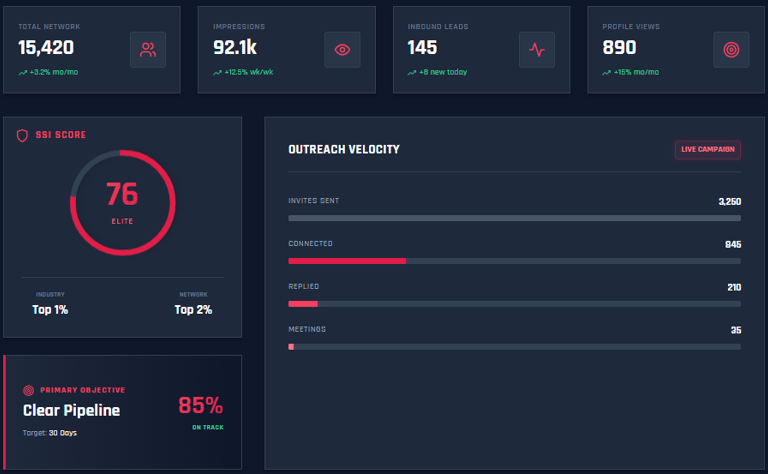Click the CONNECTED label
Screen dimensions: 768x474
coord(311,243)
